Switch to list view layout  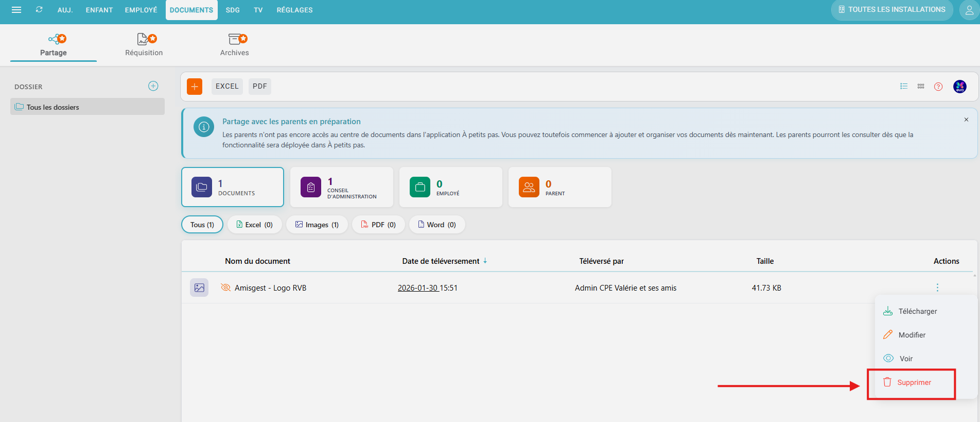(x=903, y=87)
